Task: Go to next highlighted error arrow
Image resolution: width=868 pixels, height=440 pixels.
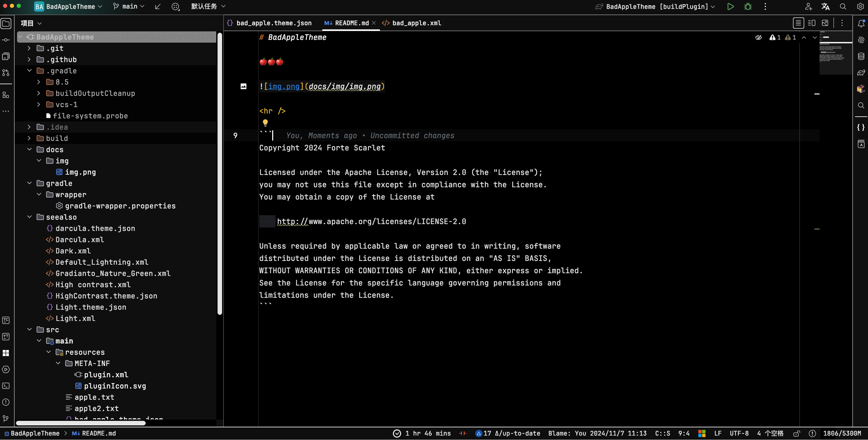Action: pos(815,38)
